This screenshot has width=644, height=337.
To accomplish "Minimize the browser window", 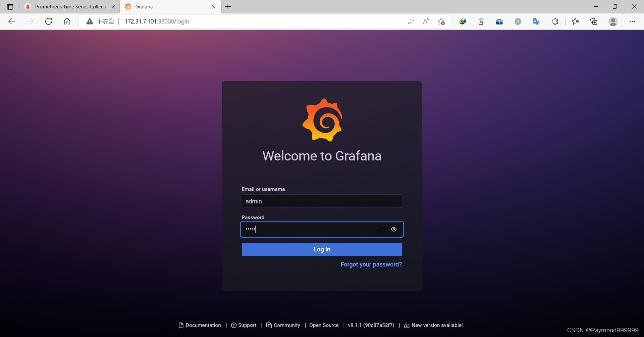I will point(596,7).
